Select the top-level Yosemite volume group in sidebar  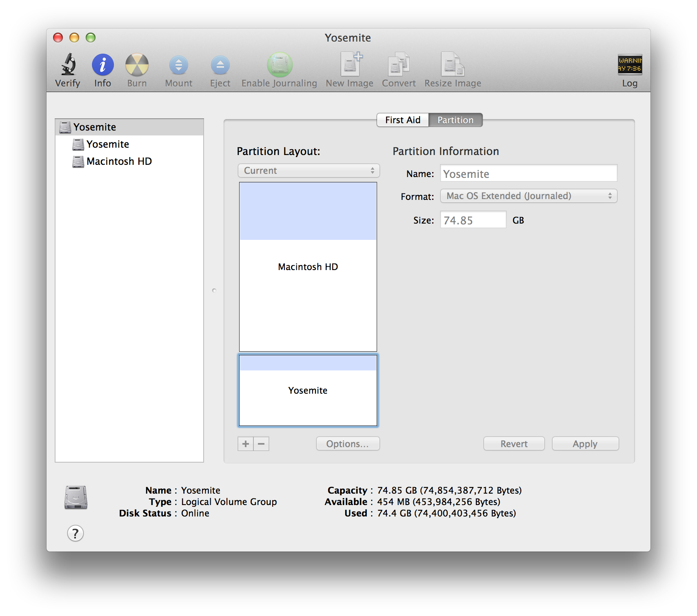129,127
